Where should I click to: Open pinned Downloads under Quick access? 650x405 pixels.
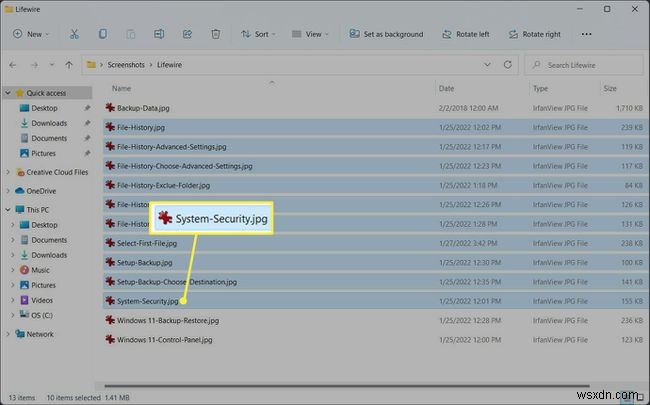tap(49, 123)
